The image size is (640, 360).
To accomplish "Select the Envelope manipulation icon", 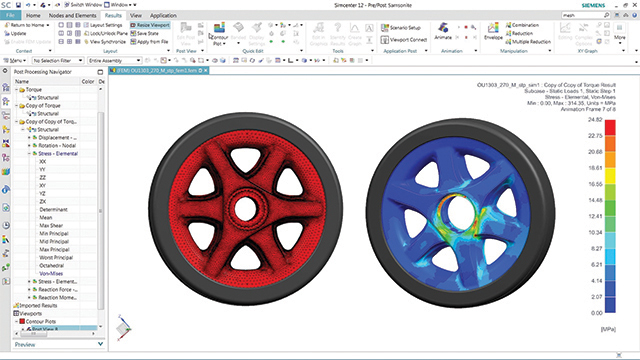I will [493, 28].
